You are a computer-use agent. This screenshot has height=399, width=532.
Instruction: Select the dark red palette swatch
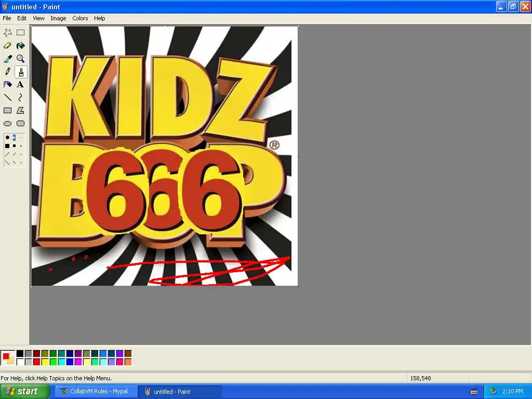click(37, 354)
